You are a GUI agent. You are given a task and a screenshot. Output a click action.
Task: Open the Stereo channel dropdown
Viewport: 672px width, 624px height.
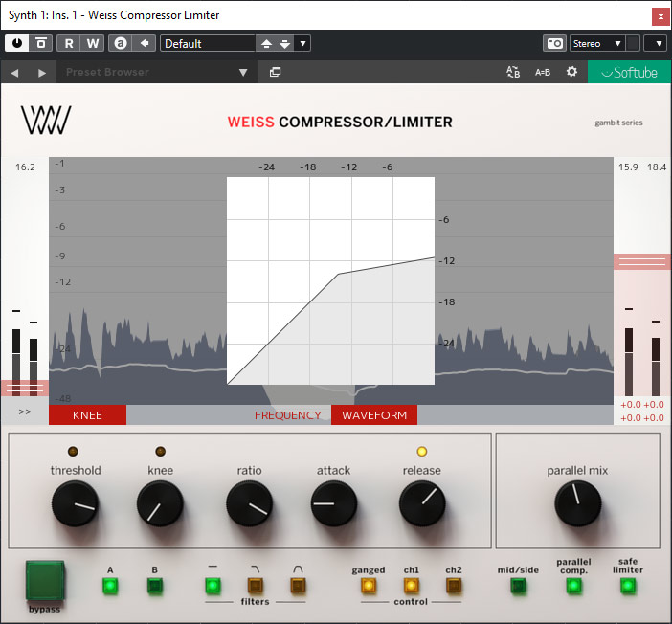[x=596, y=43]
